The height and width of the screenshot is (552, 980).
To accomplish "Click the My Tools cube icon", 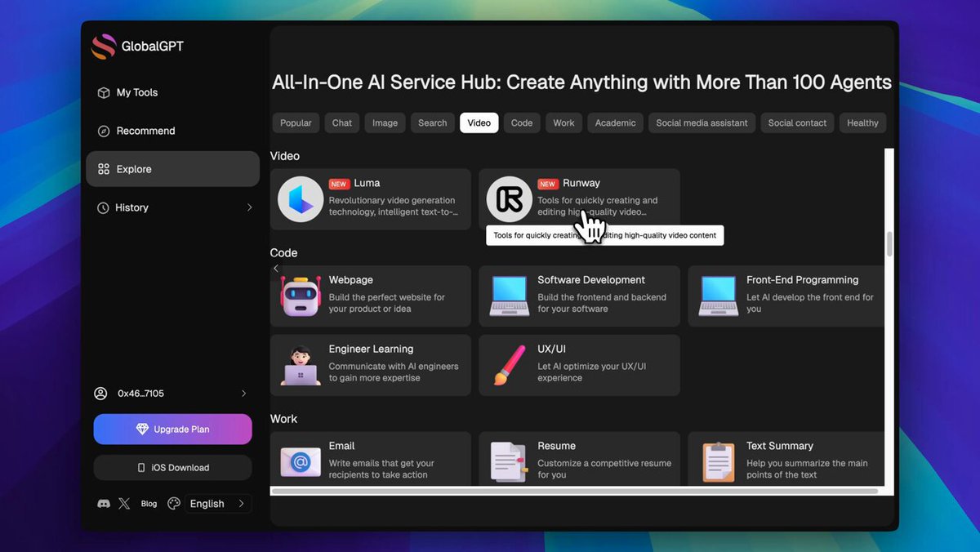I will tap(104, 93).
